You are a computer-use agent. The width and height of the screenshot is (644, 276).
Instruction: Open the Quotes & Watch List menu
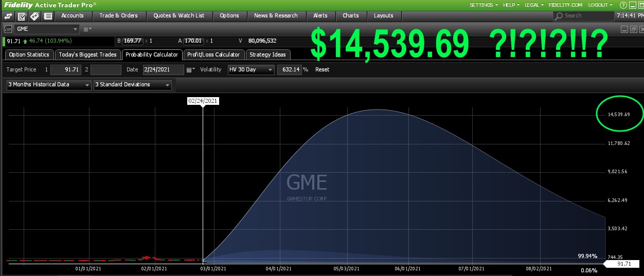tap(178, 16)
